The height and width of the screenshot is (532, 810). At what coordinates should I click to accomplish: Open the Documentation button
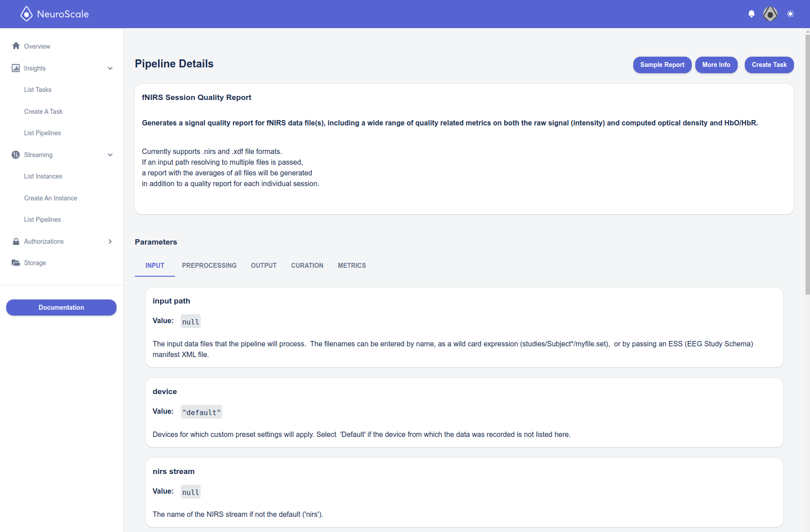[61, 308]
